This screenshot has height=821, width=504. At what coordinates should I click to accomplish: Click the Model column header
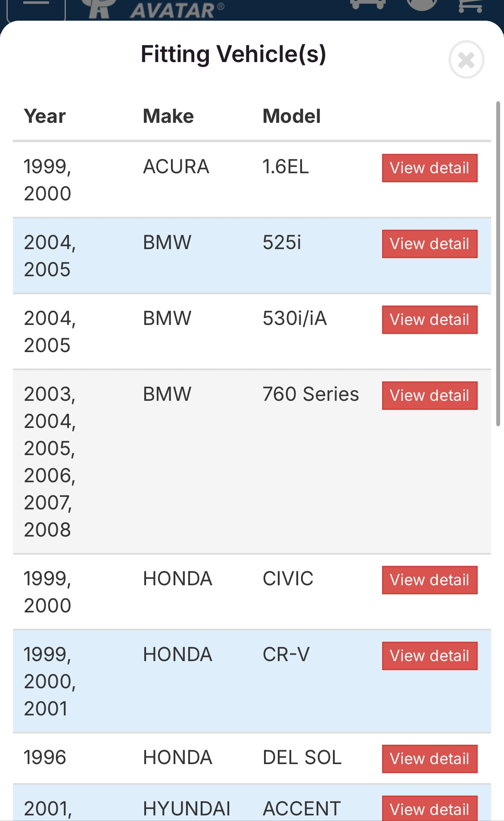coord(292,116)
